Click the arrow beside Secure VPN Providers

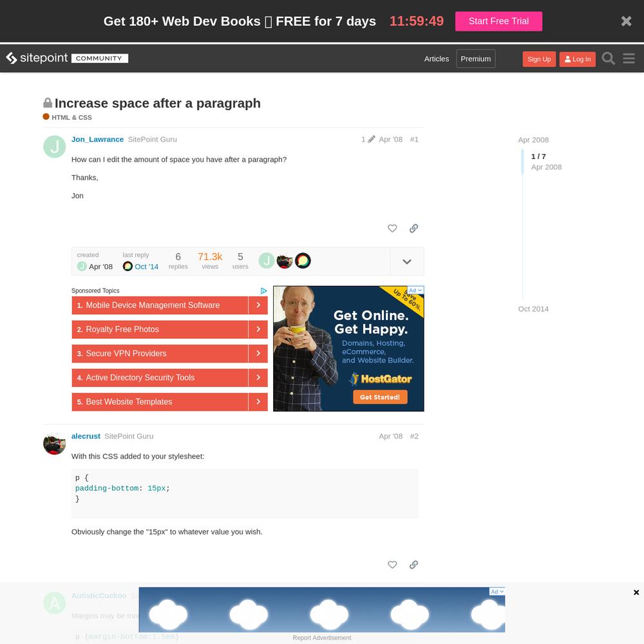(x=258, y=354)
